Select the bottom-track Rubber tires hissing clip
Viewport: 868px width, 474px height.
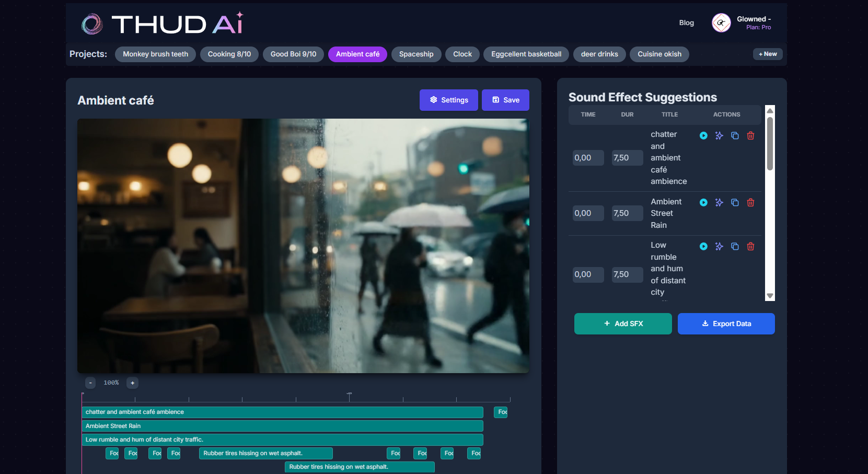[360, 467]
